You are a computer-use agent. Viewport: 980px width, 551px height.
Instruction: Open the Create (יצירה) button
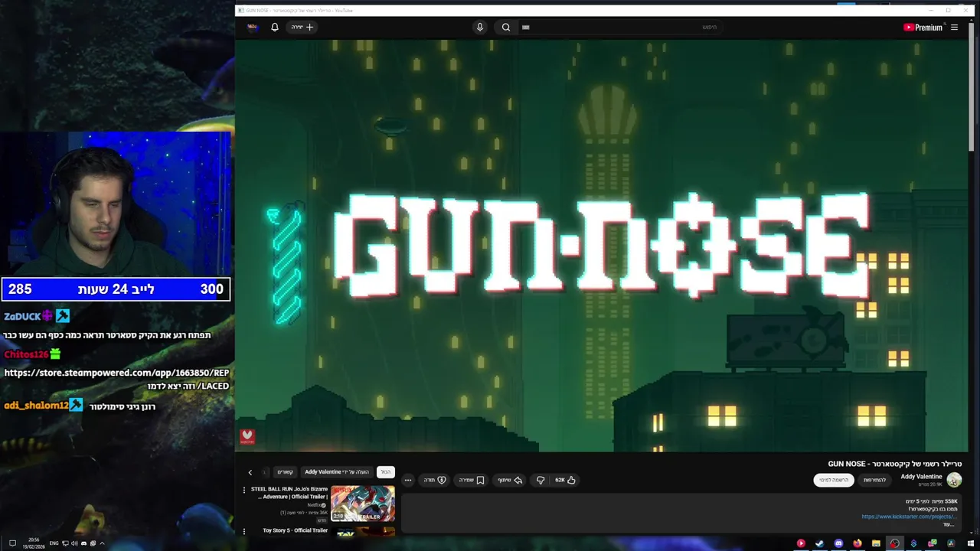[x=302, y=27]
